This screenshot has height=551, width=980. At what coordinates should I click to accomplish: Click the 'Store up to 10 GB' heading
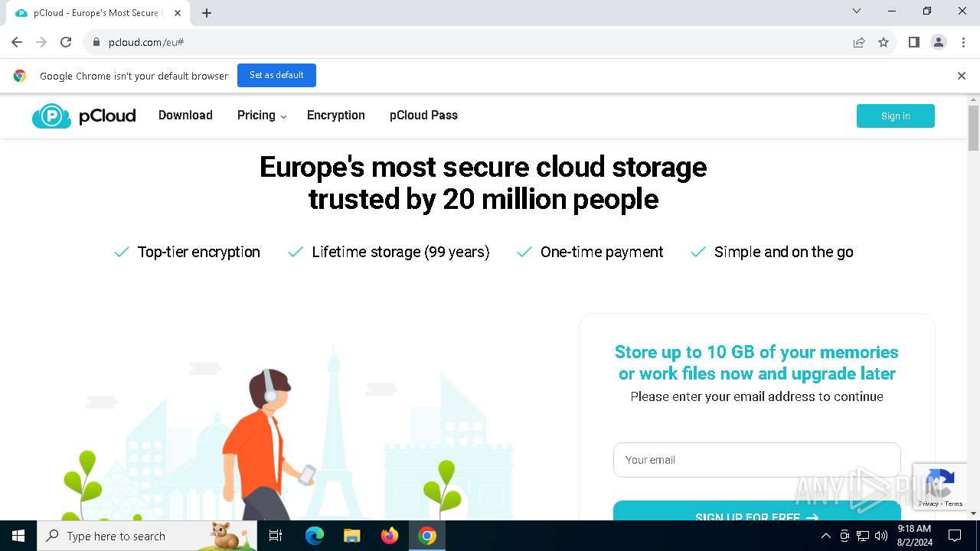coord(757,363)
